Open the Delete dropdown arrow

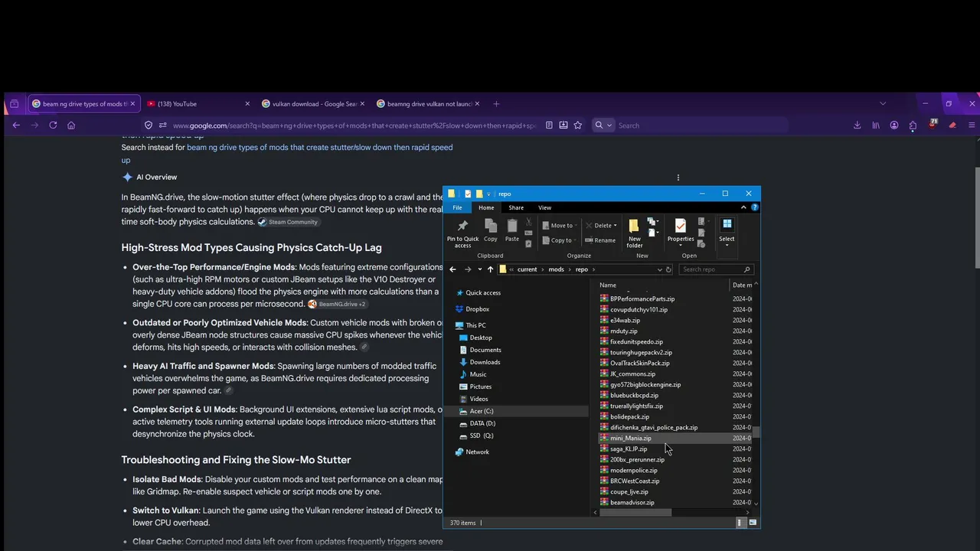tap(615, 226)
